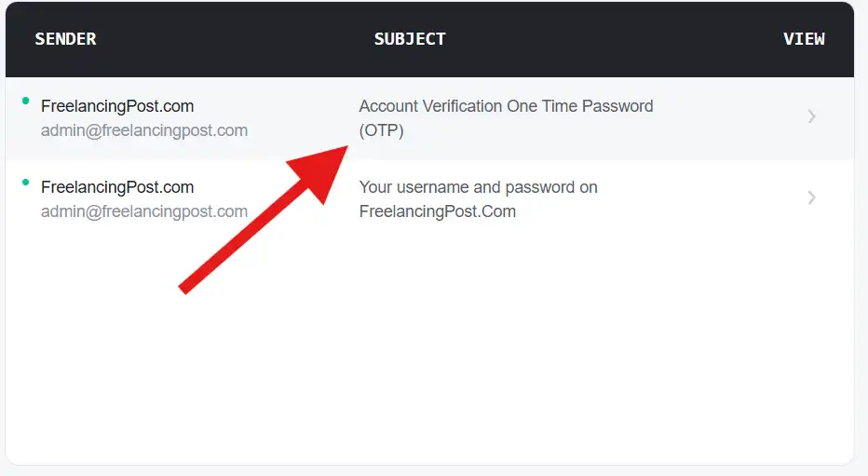The height and width of the screenshot is (476, 868).
Task: Click green dot beside second FreelancingPost email
Action: pyautogui.click(x=26, y=182)
